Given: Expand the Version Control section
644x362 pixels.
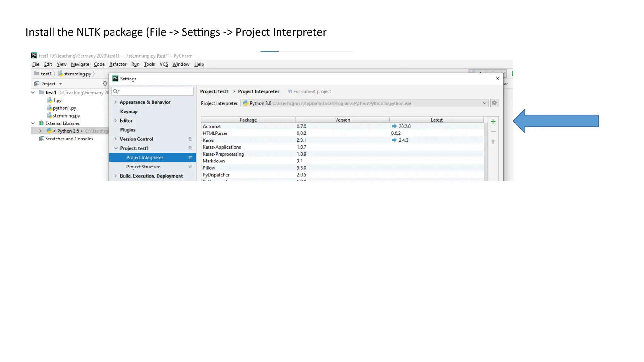Looking at the screenshot, I should coord(115,139).
